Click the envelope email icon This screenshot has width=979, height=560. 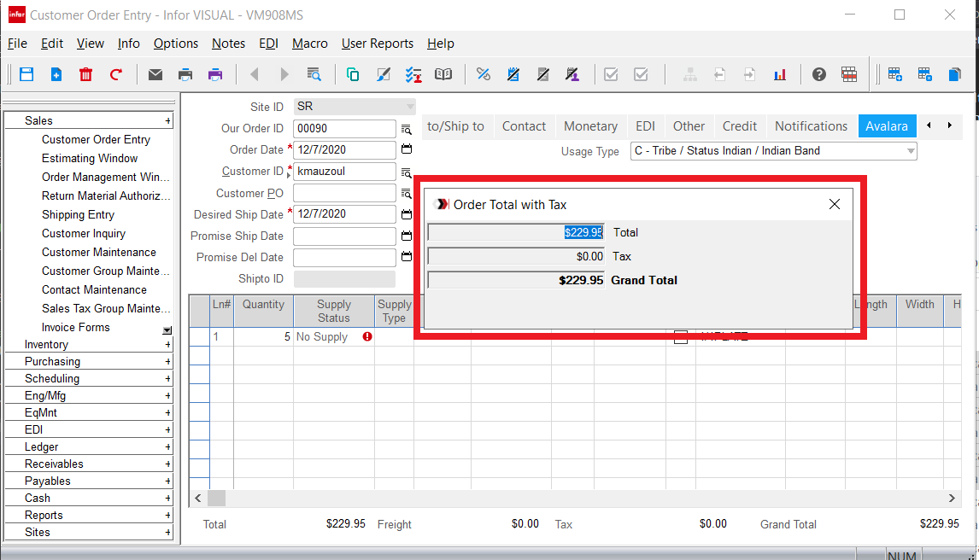155,74
